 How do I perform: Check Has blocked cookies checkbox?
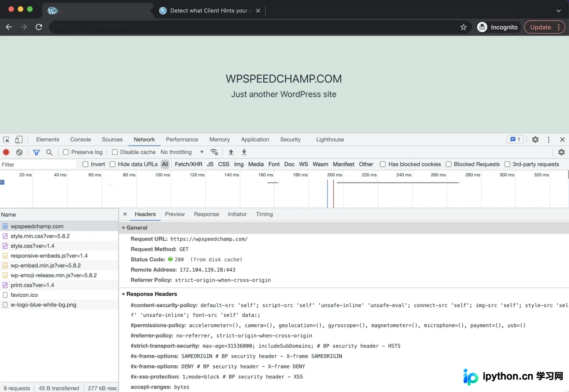(x=383, y=164)
